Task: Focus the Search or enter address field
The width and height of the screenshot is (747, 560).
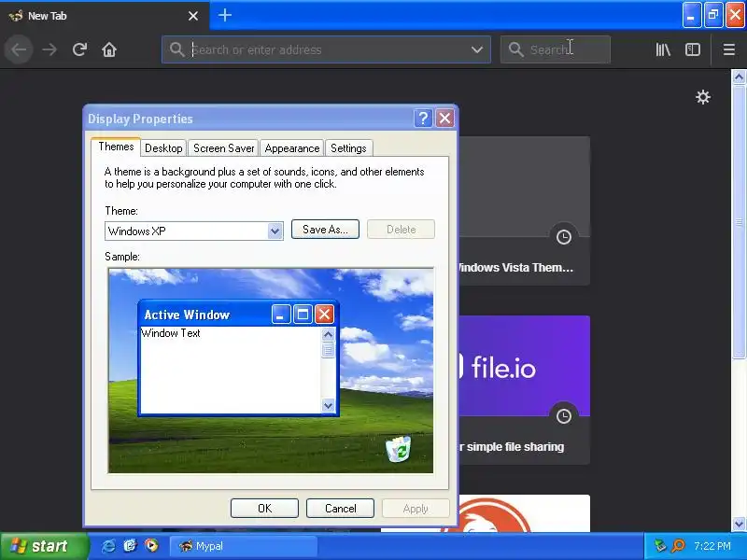Action: (x=326, y=49)
